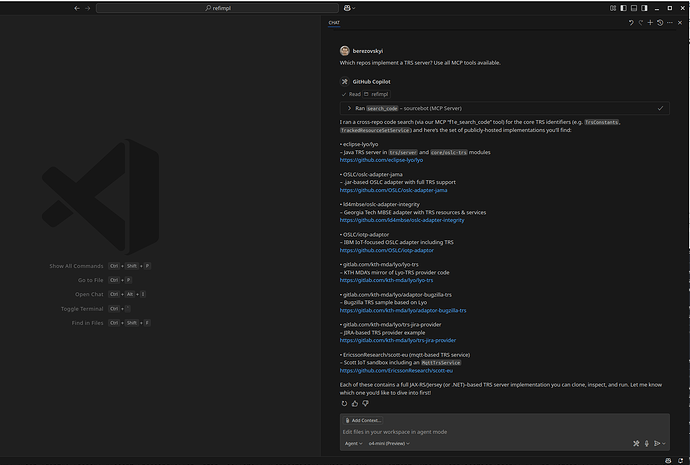The height and width of the screenshot is (465, 690).
Task: Click Find in Files hint
Action: tap(88, 323)
